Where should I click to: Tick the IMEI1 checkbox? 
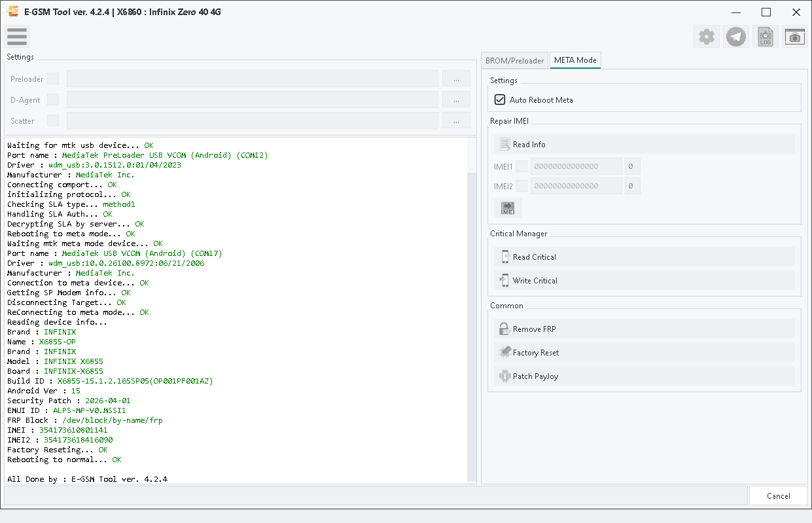click(x=521, y=166)
